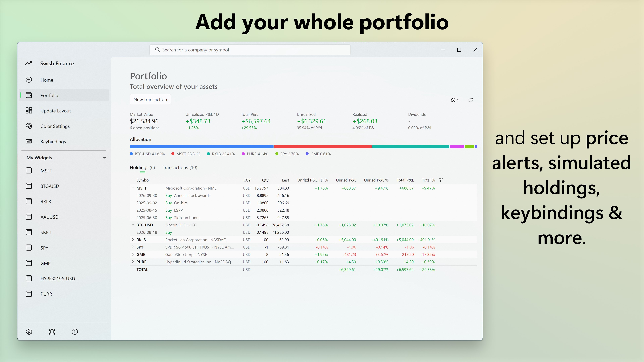Open holdings column settings sliders icon
Image resolution: width=644 pixels, height=362 pixels.
pos(441,180)
